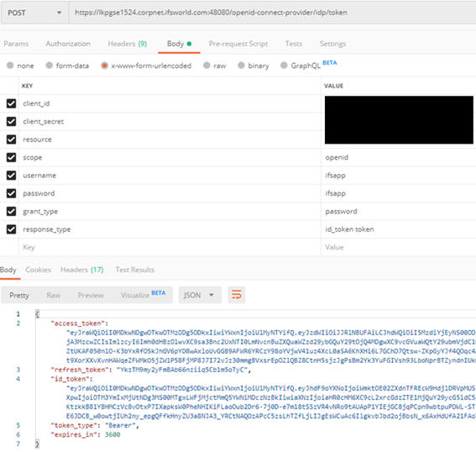Open the request Headers (9) tab

pos(128,44)
